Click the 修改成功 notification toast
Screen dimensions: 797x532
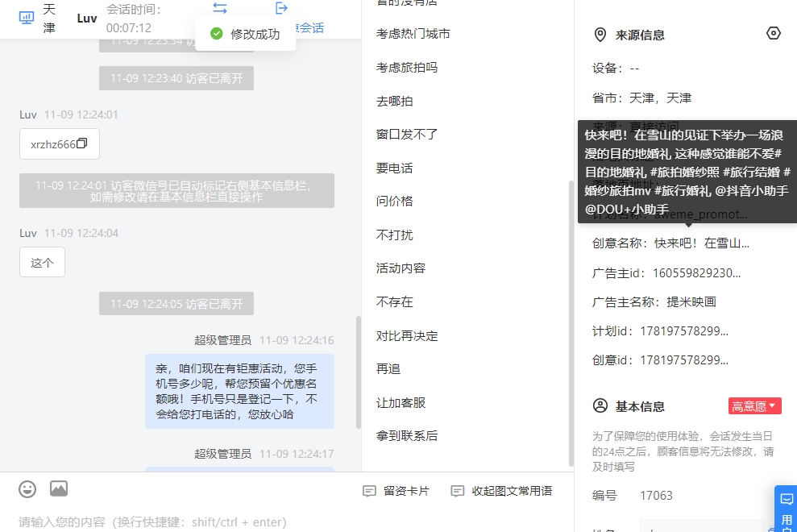[x=245, y=34]
